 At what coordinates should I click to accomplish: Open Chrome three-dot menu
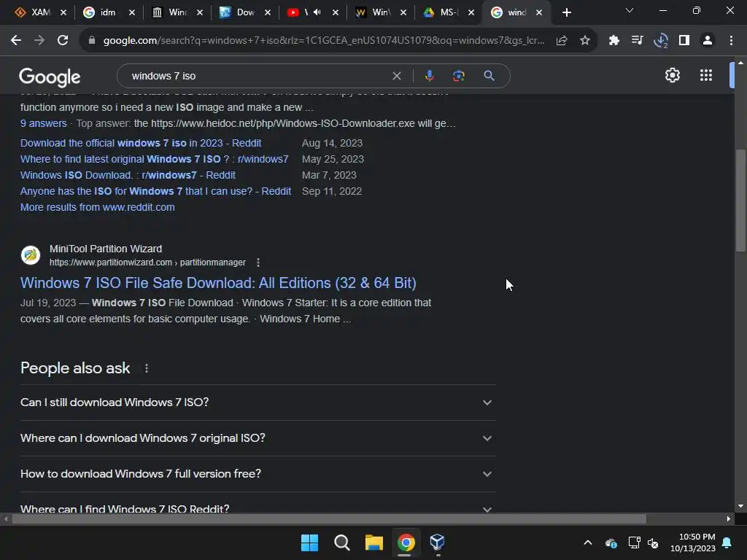point(731,41)
